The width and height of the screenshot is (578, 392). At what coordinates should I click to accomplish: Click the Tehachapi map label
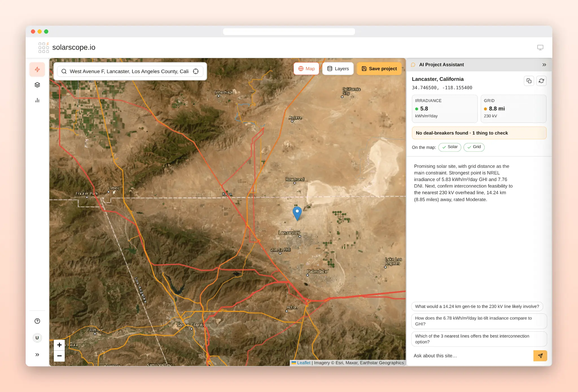[223, 92]
